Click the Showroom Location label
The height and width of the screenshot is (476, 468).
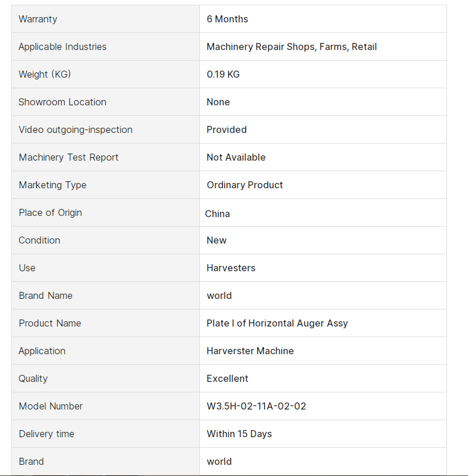pos(62,102)
